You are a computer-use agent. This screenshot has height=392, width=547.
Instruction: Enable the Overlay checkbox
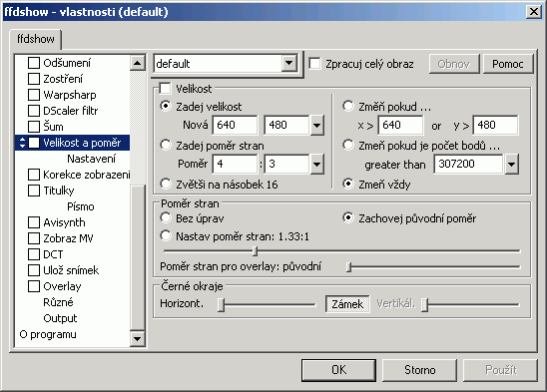34,286
